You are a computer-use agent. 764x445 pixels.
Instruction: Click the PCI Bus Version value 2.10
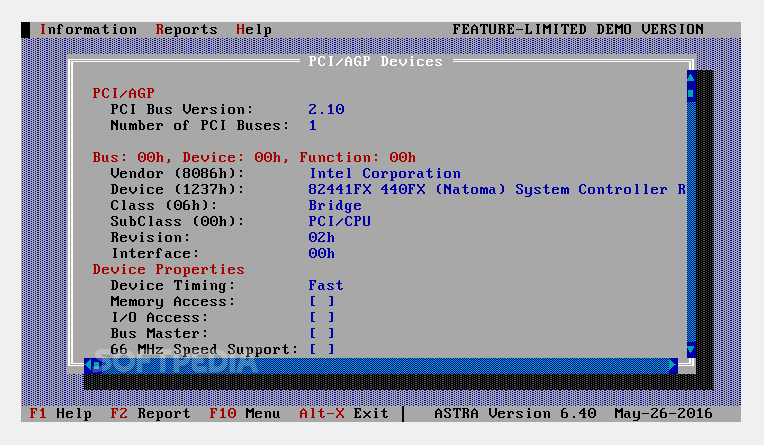pos(326,109)
